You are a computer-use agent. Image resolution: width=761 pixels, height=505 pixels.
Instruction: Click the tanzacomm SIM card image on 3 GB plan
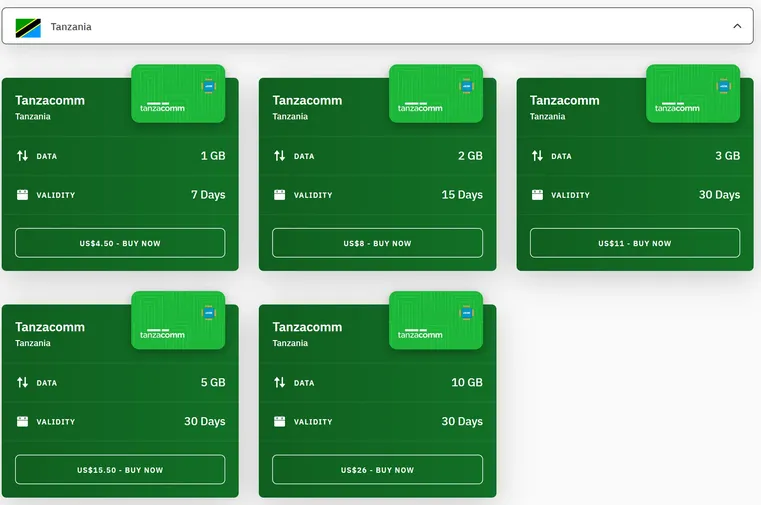click(693, 93)
